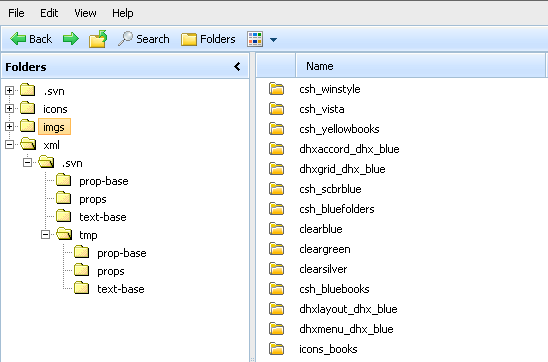
Task: Click folder icon of cleargreen row
Action: tap(276, 249)
